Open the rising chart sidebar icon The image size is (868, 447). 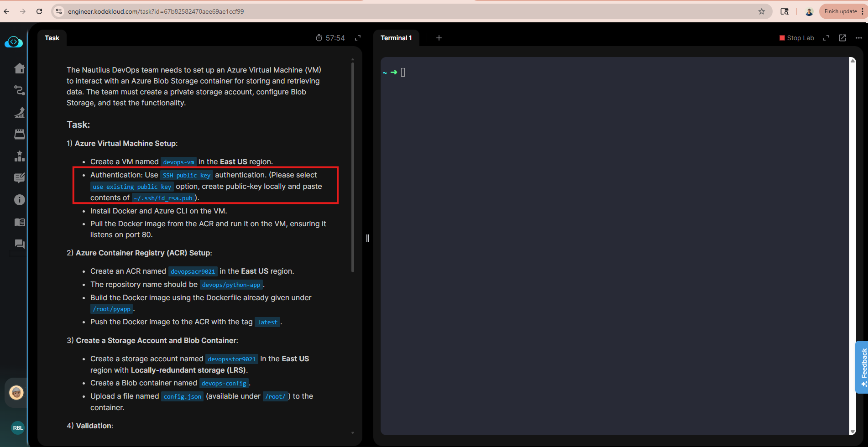click(x=19, y=112)
